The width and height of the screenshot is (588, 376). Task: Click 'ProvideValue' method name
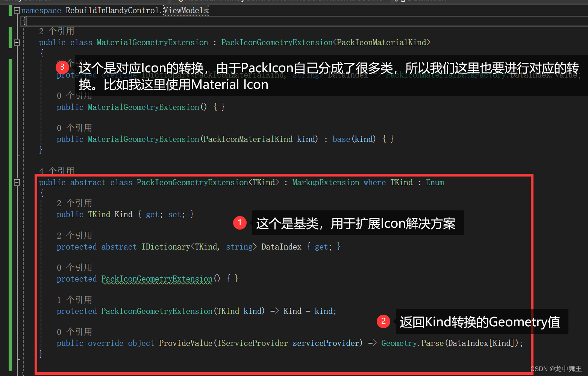point(186,343)
